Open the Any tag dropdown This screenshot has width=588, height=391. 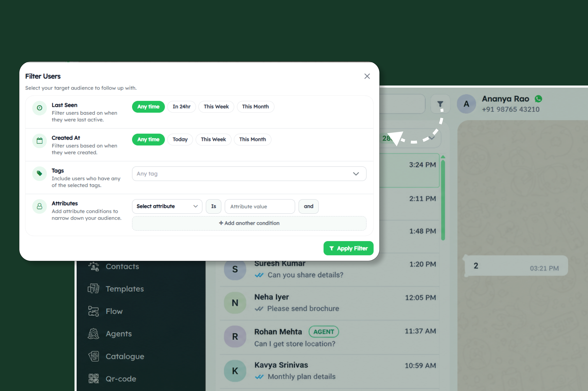point(249,173)
